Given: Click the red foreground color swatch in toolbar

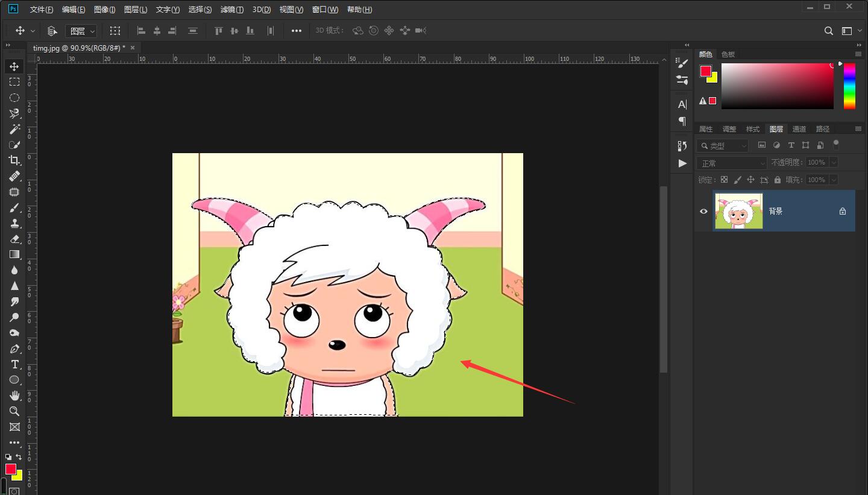Looking at the screenshot, I should [10, 468].
